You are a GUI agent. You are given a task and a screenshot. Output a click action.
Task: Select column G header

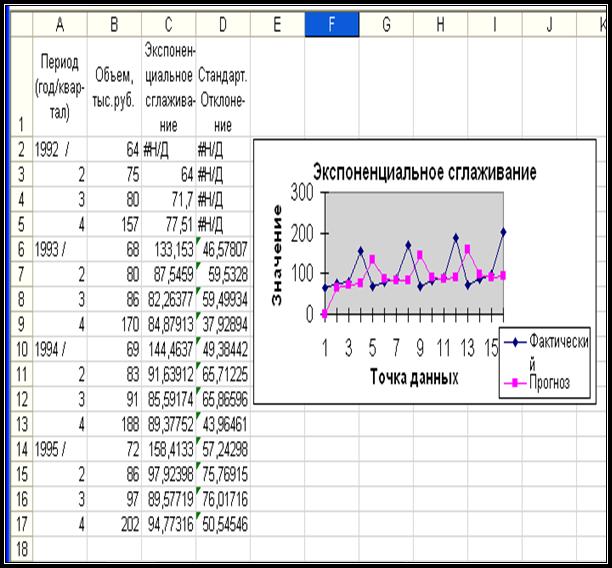386,25
